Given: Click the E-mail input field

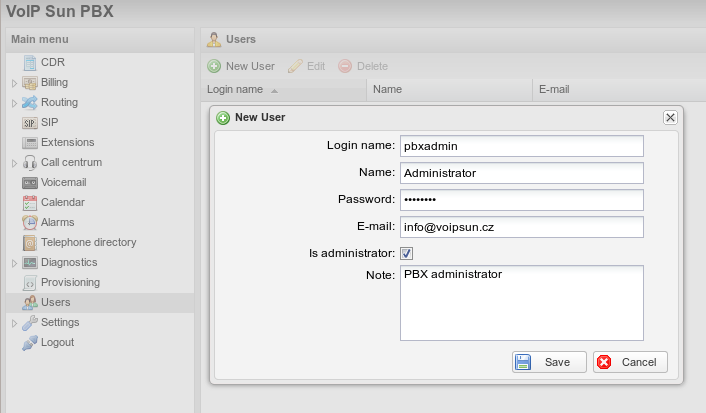Looking at the screenshot, I should pos(522,227).
